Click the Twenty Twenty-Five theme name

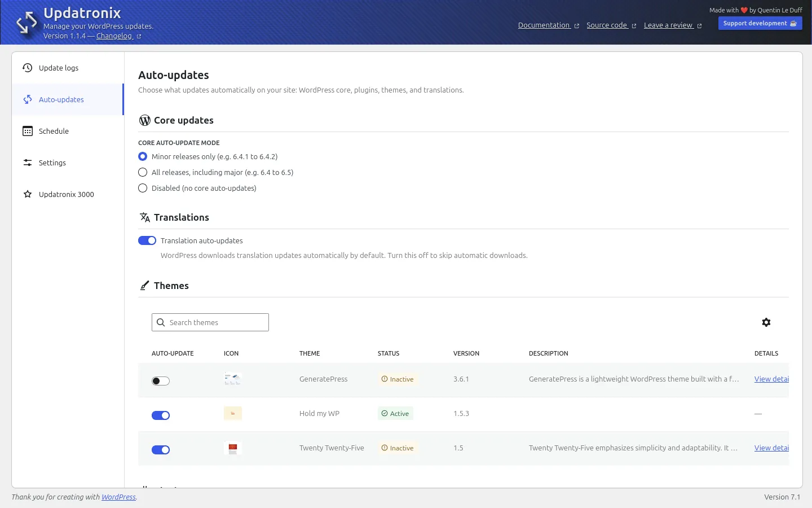[332, 448]
